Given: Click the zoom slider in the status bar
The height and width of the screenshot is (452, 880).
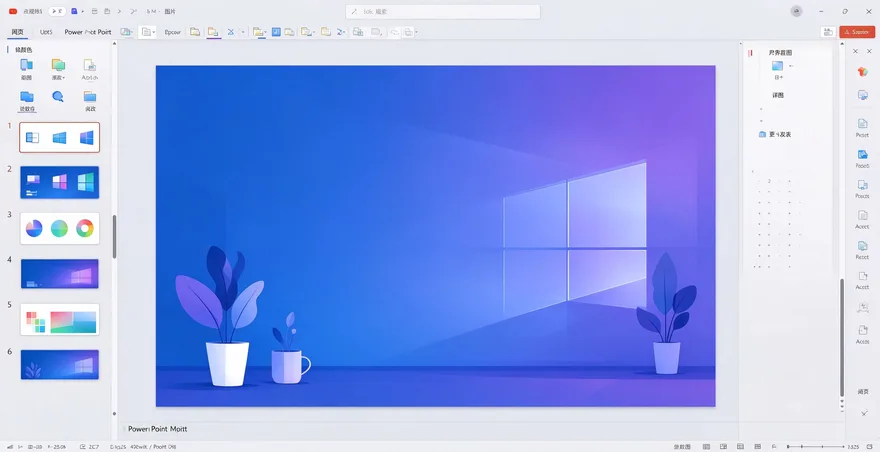Looking at the screenshot, I should point(816,446).
